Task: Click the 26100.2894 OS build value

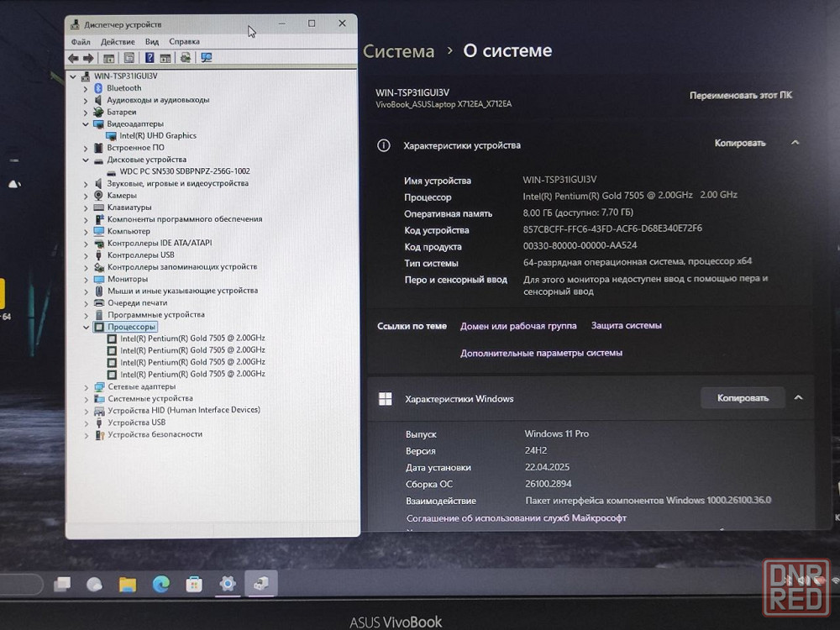Action: click(x=548, y=484)
